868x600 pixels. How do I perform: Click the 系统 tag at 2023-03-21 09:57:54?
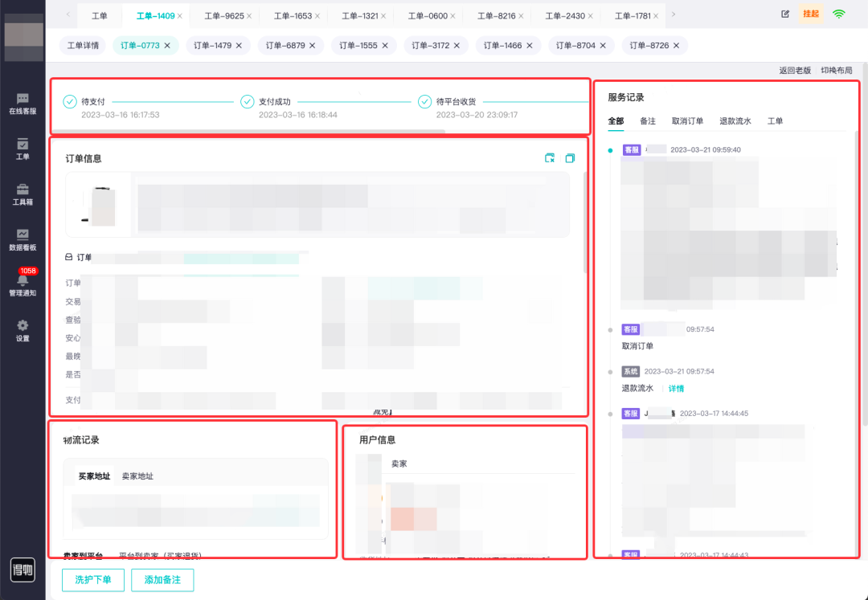click(631, 371)
